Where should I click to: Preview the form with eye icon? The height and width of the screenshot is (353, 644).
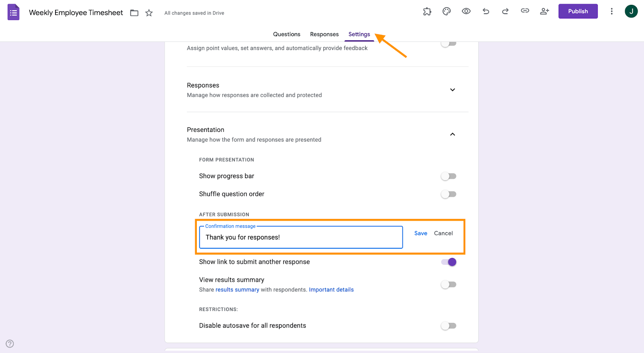(466, 11)
